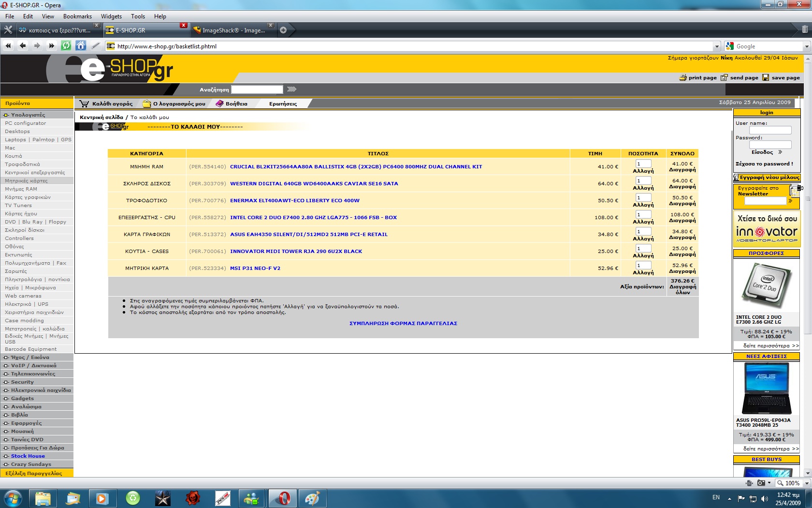Viewport: 812px width, 508px height.
Task: Switch to the first forum tab
Action: 59,30
